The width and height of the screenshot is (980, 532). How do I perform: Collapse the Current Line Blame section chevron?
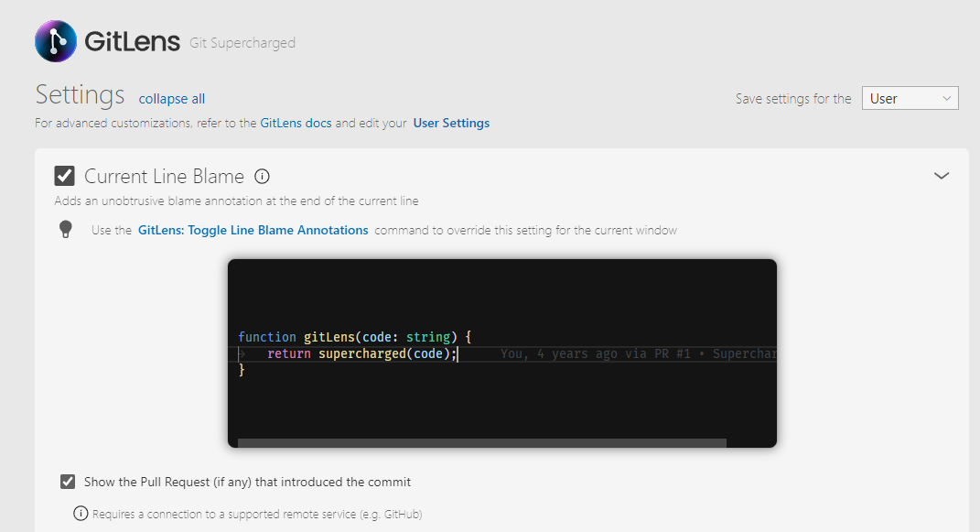(942, 175)
